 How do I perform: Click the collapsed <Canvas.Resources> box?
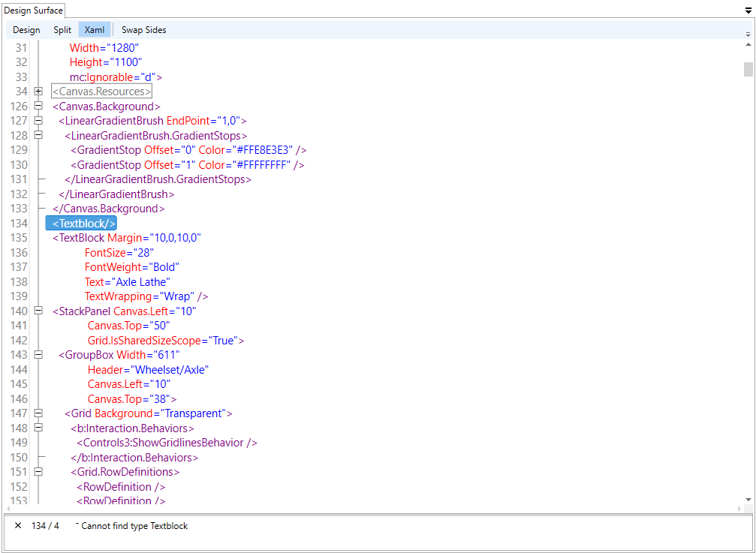tap(102, 91)
